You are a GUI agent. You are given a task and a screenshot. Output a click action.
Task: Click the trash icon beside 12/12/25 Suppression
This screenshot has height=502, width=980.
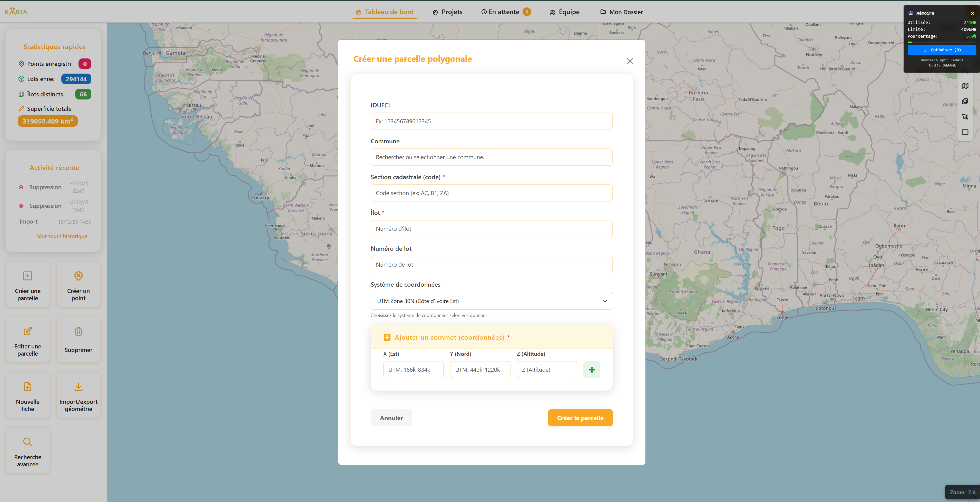[x=21, y=206]
